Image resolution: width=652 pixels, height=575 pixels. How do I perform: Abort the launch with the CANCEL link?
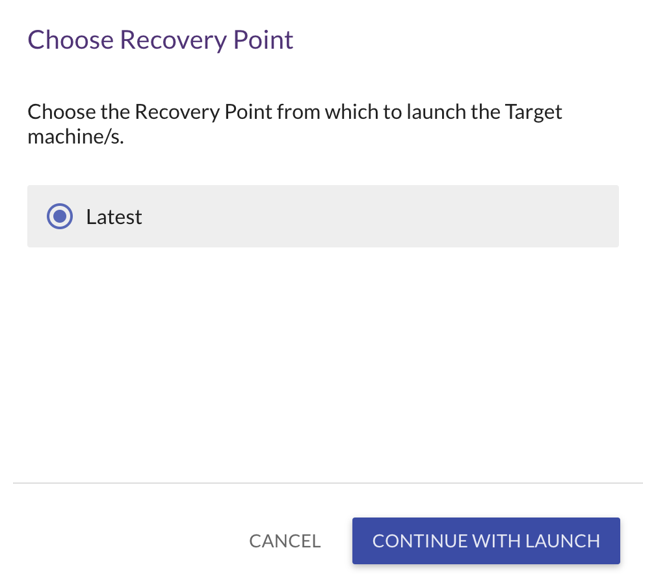[x=285, y=541]
